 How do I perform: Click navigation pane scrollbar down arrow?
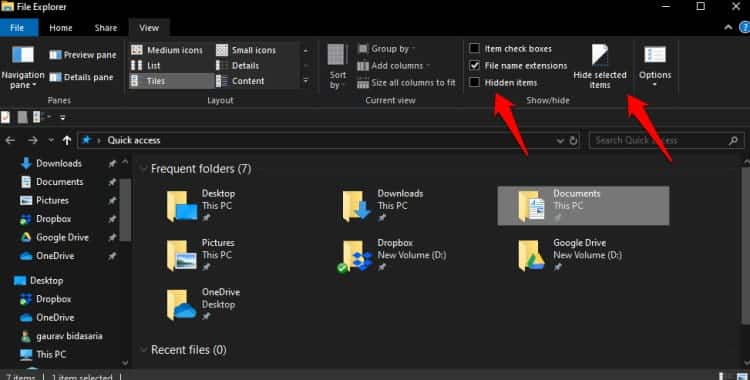[125, 363]
